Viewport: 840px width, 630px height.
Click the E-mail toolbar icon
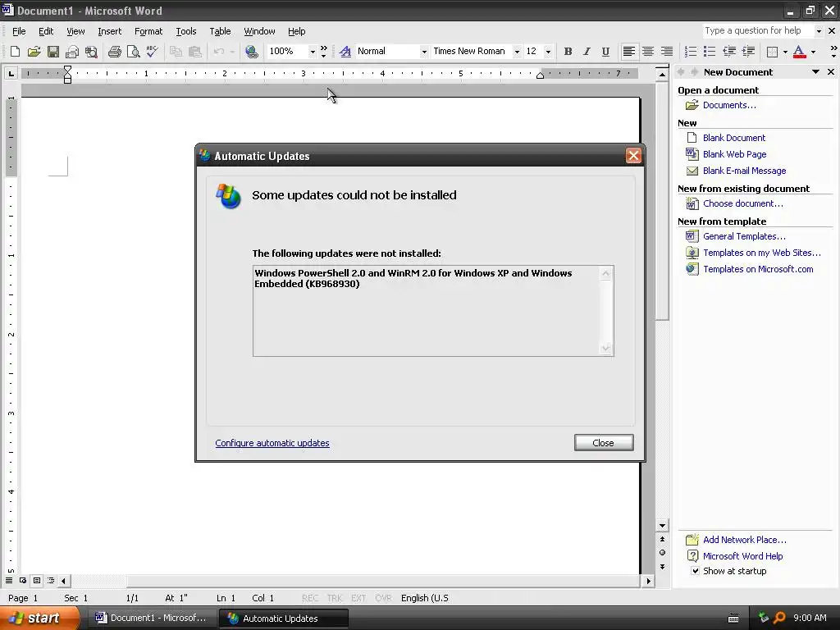pos(72,52)
